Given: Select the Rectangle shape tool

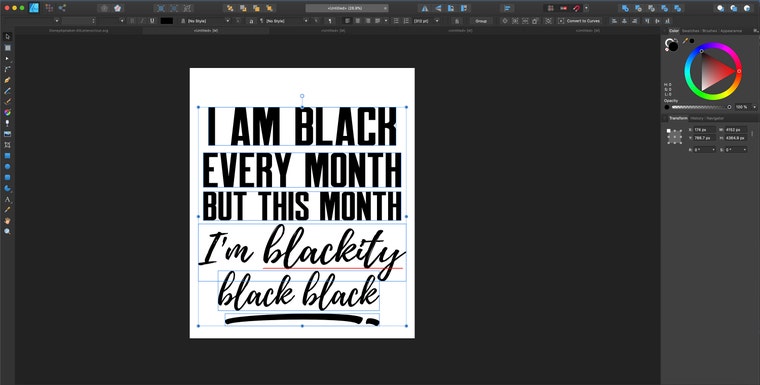Looking at the screenshot, I should click(x=7, y=156).
